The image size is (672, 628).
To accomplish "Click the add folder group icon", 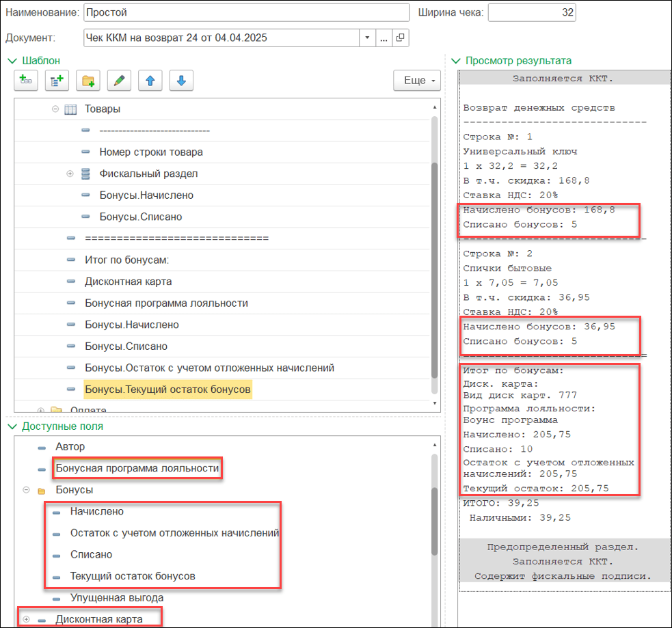I will click(x=88, y=81).
